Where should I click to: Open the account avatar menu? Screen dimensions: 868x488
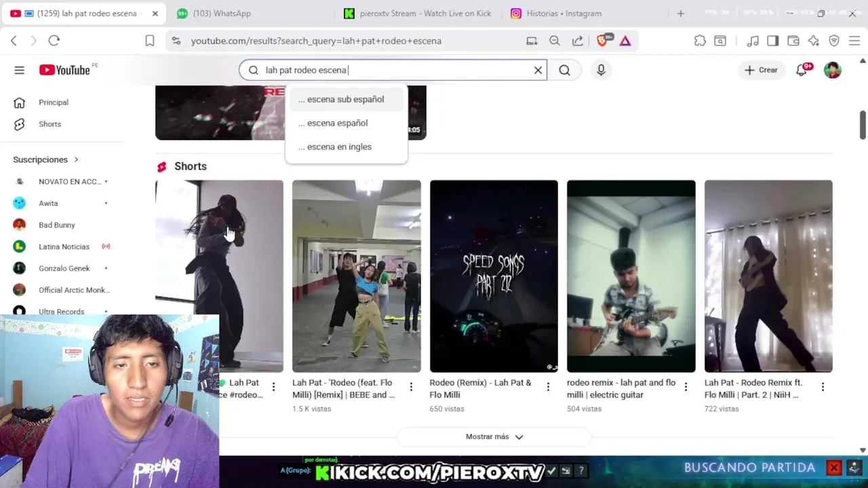click(833, 70)
